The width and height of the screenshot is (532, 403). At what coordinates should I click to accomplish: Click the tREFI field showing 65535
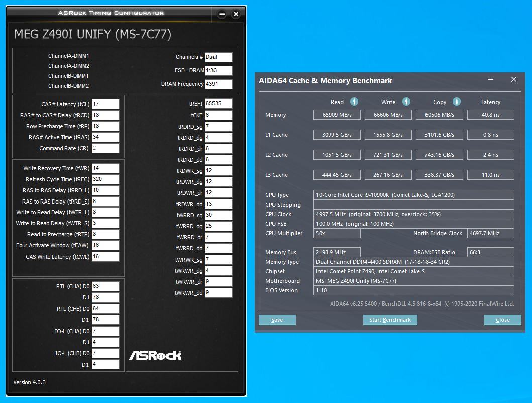click(219, 104)
